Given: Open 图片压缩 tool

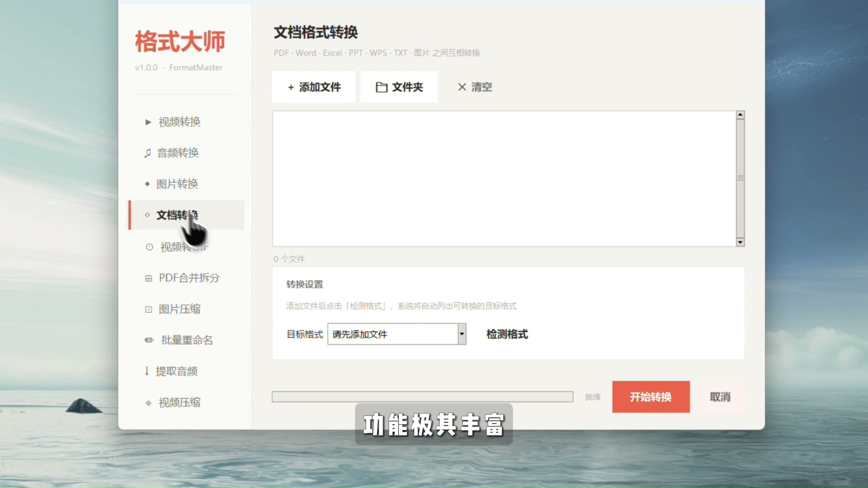Looking at the screenshot, I should (185, 309).
